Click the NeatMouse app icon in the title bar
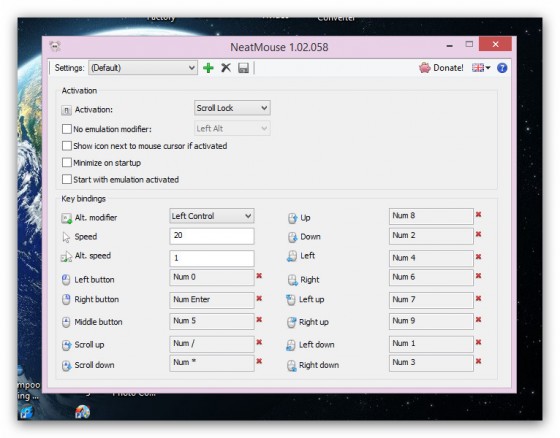The image size is (560, 438). coord(55,46)
